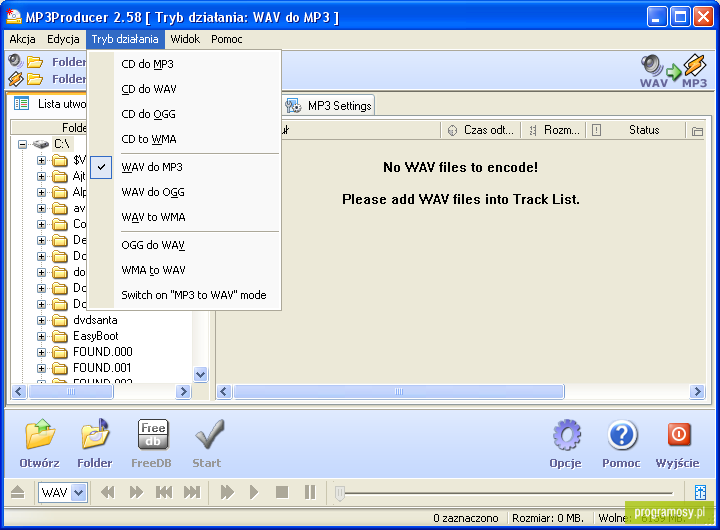The image size is (720, 530).
Task: Click the folder tree horizontal scrollbar
Action: pyautogui.click(x=71, y=392)
